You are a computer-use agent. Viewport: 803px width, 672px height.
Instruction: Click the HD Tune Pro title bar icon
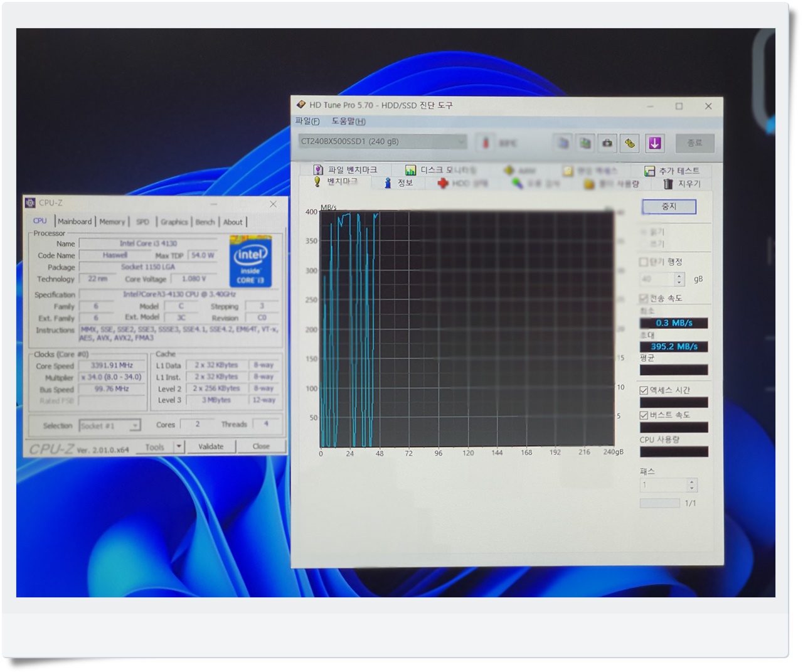[x=300, y=105]
